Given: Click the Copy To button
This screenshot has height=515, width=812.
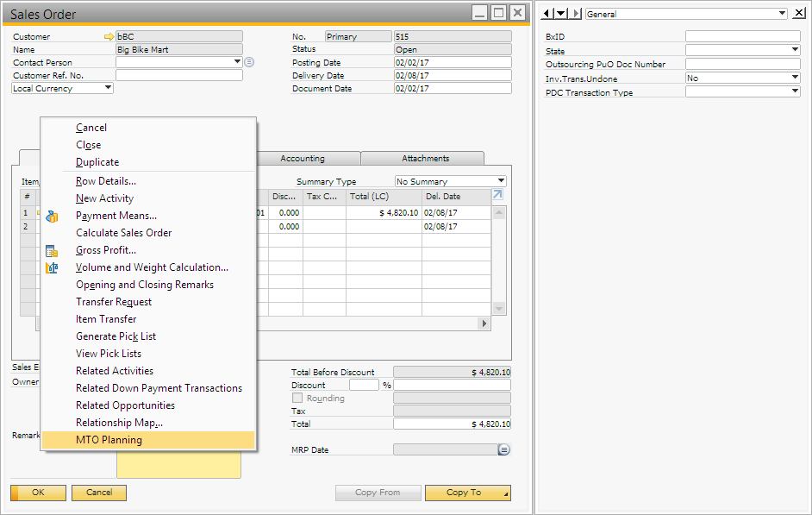Looking at the screenshot, I should point(464,493).
